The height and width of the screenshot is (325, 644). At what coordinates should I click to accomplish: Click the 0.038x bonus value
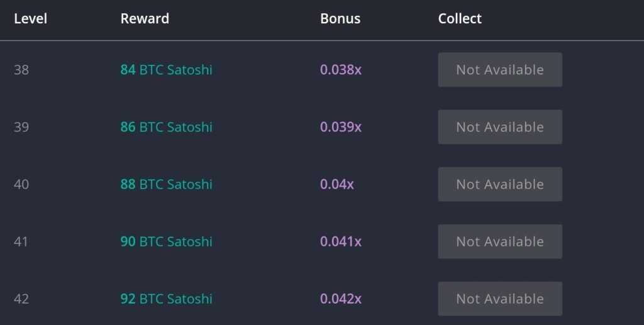coord(341,70)
